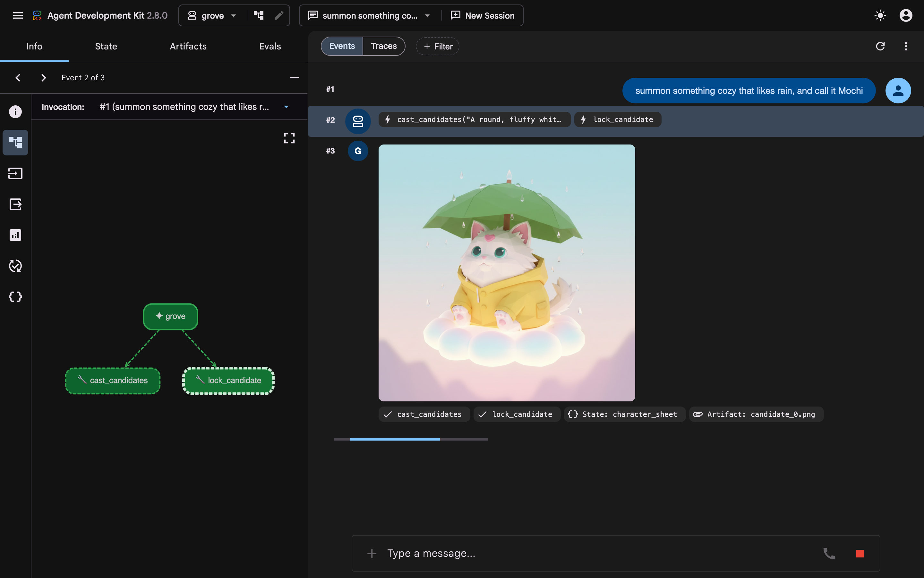The height and width of the screenshot is (578, 924).
Task: Open the session selector dropdown
Action: click(370, 16)
